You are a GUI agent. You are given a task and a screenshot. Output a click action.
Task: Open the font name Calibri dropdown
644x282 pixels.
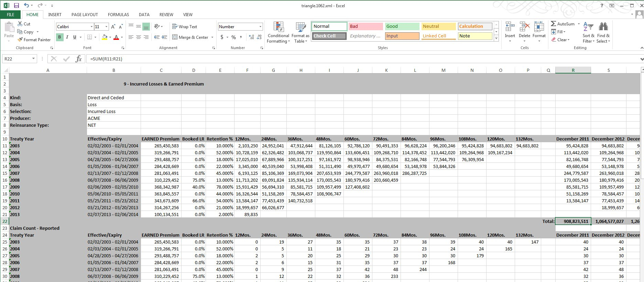[91, 26]
